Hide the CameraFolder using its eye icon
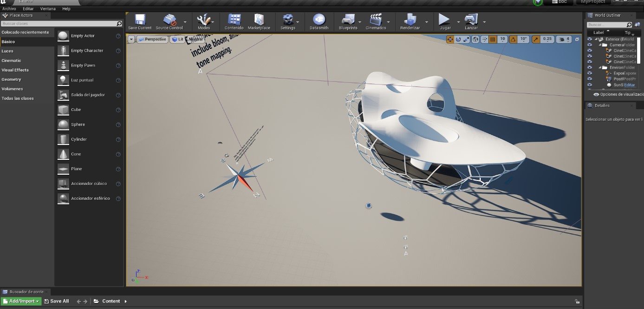The height and width of the screenshot is (309, 644). coord(590,45)
